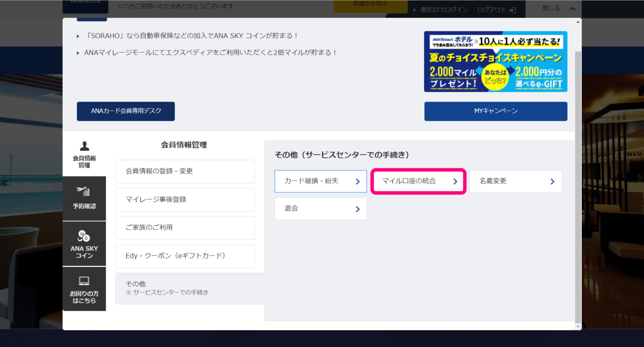Click chevron arrow on カード破損・紛失

point(357,182)
